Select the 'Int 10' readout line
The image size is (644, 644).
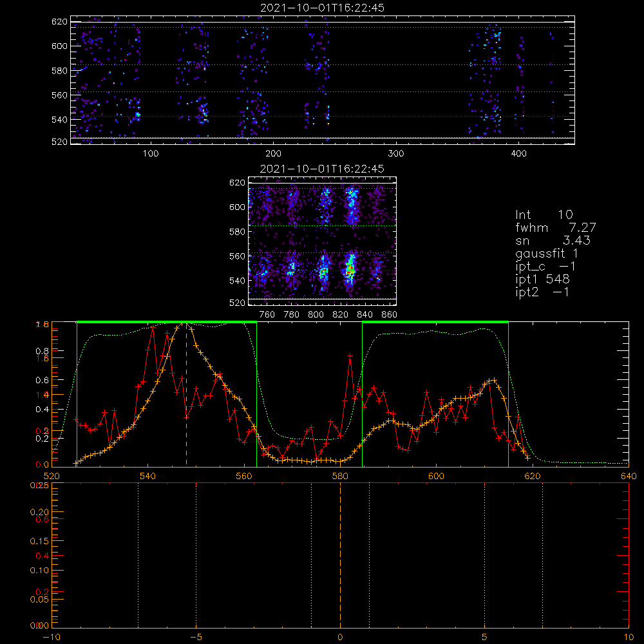544,214
